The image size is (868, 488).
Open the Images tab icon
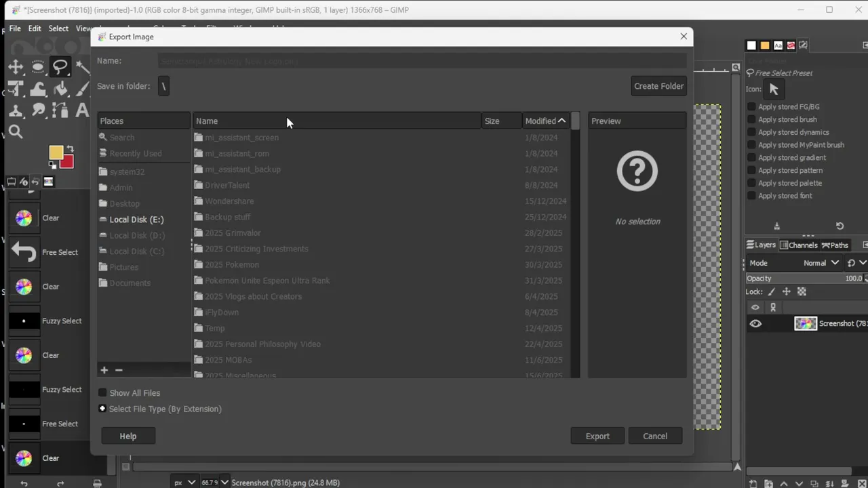(x=48, y=182)
